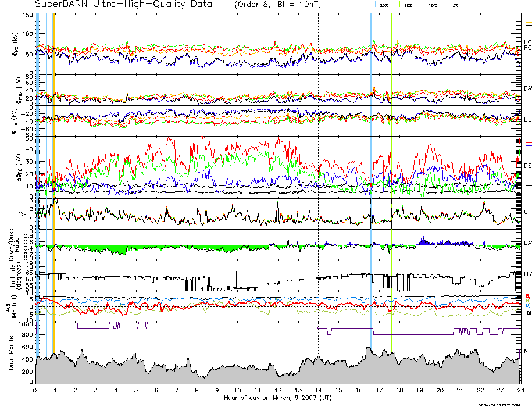This screenshot has height=407, width=532.
Task: Click the hour 24 tick label
Action: pos(520,391)
